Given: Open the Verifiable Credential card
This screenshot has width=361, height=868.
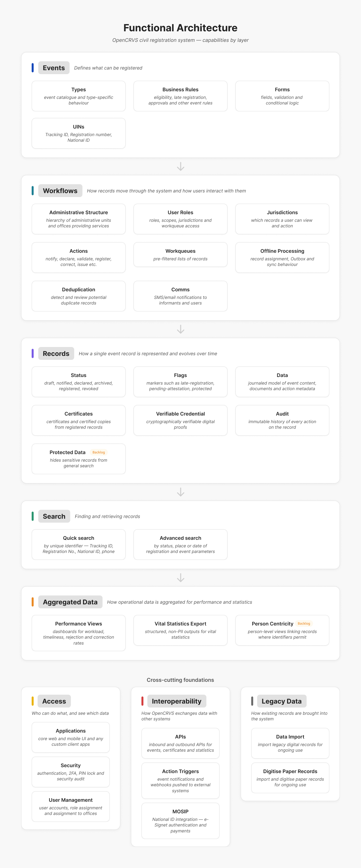Looking at the screenshot, I should tap(180, 420).
